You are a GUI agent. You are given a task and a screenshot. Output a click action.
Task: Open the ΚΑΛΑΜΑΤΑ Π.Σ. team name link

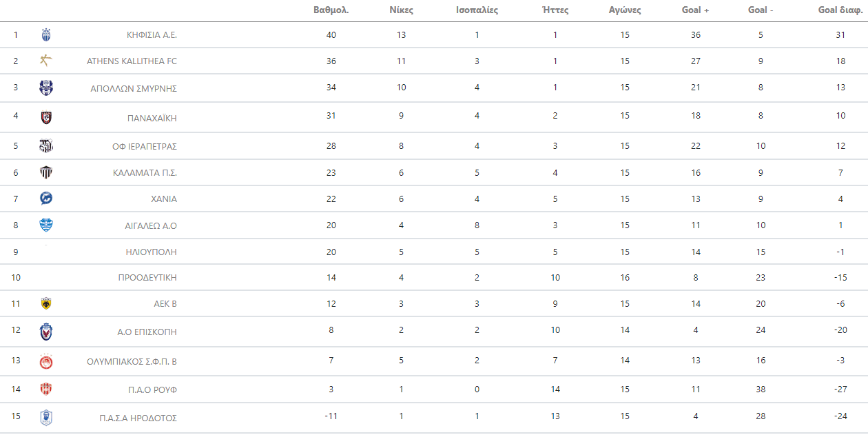click(145, 172)
